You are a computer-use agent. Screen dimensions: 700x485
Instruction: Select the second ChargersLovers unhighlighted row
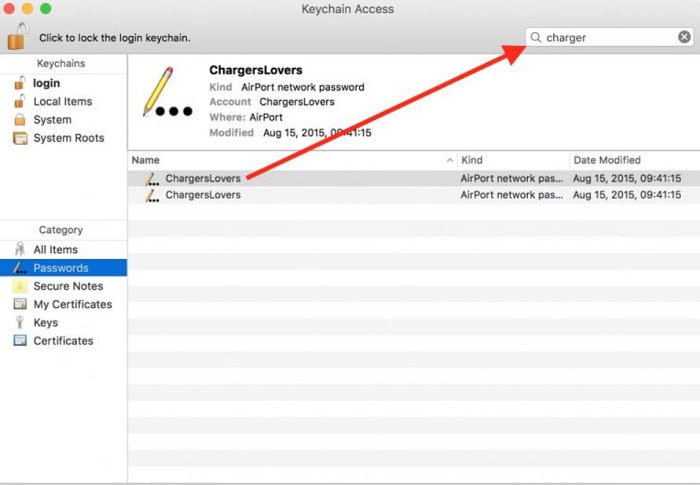(x=413, y=195)
